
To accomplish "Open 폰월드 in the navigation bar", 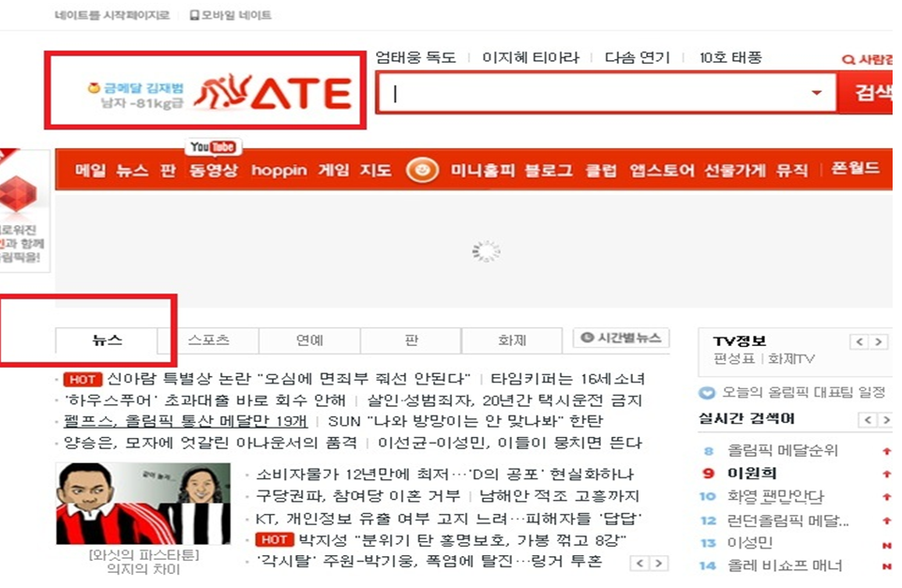I will [855, 169].
